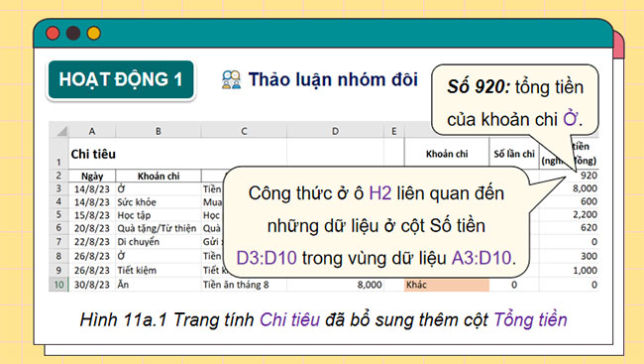Click 'Khoản chi' header beside 'Số lần chi'
This screenshot has width=644, height=364.
(447, 154)
